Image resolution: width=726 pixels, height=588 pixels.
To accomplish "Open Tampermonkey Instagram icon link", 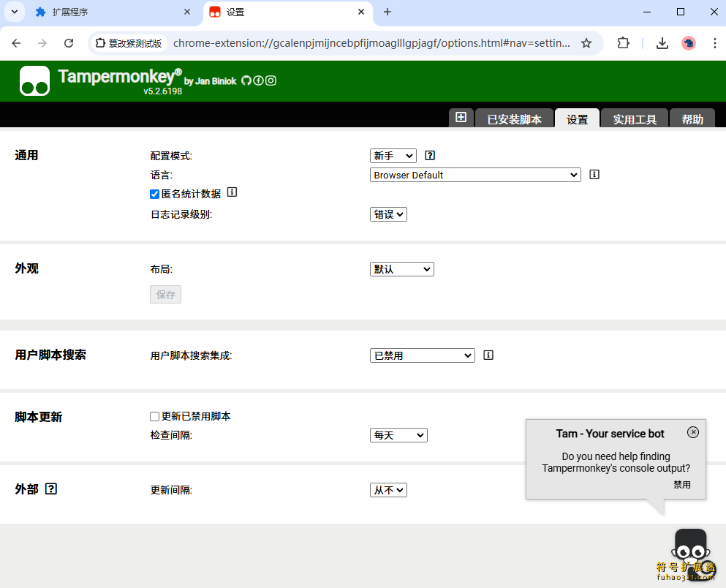I will tap(271, 80).
